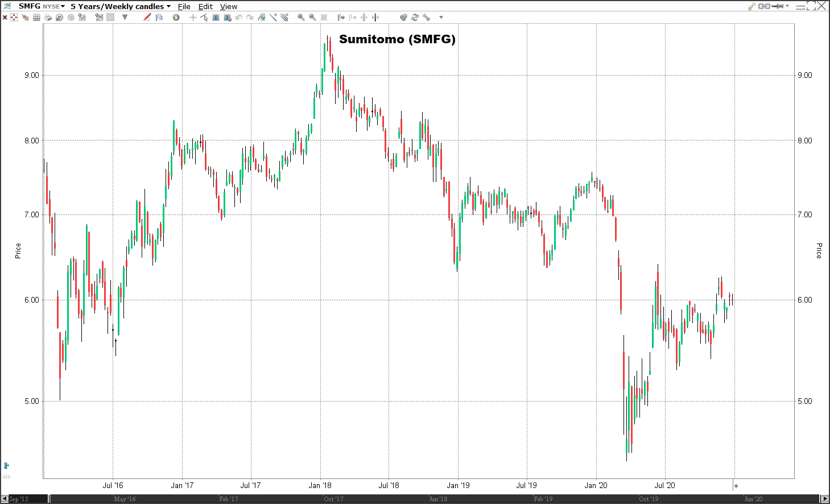Open the File menu
830x504 pixels.
click(184, 6)
